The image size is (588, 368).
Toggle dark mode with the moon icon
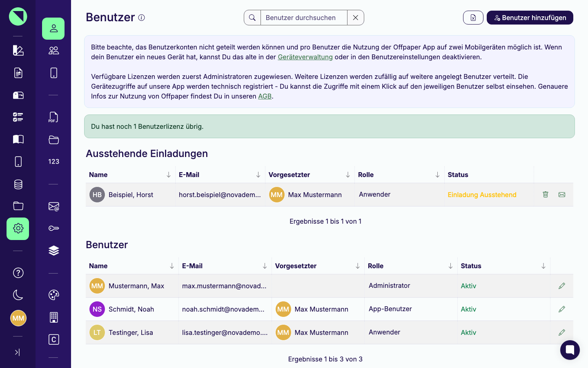click(18, 295)
